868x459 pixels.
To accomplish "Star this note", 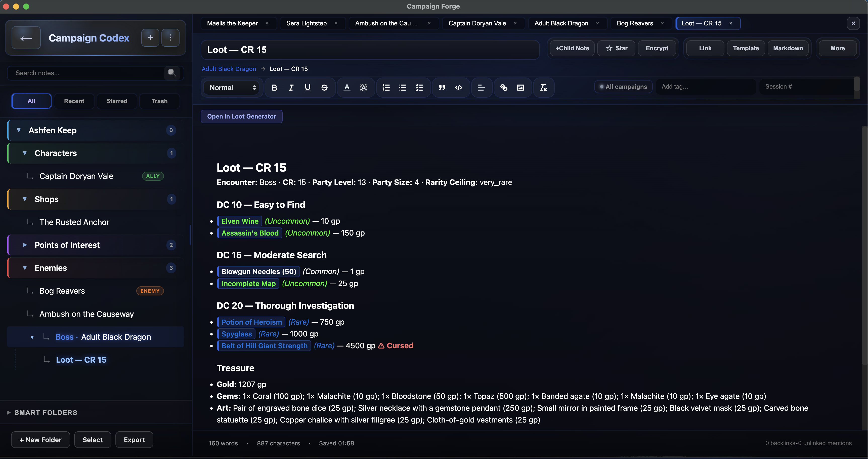I will coord(616,48).
